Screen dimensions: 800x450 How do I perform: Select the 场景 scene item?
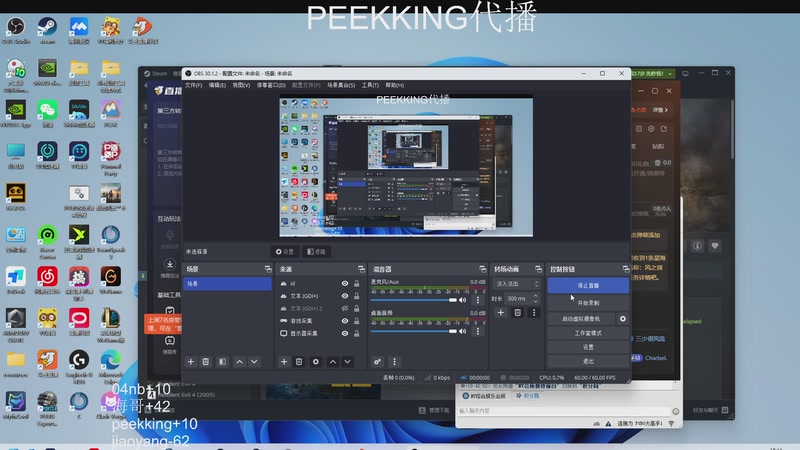pyautogui.click(x=227, y=284)
